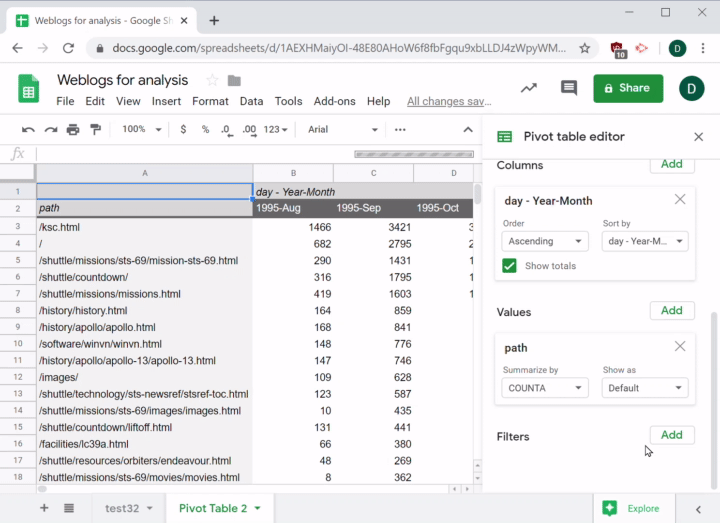The width and height of the screenshot is (720, 523).
Task: Click the Explore button
Action: tap(632, 508)
